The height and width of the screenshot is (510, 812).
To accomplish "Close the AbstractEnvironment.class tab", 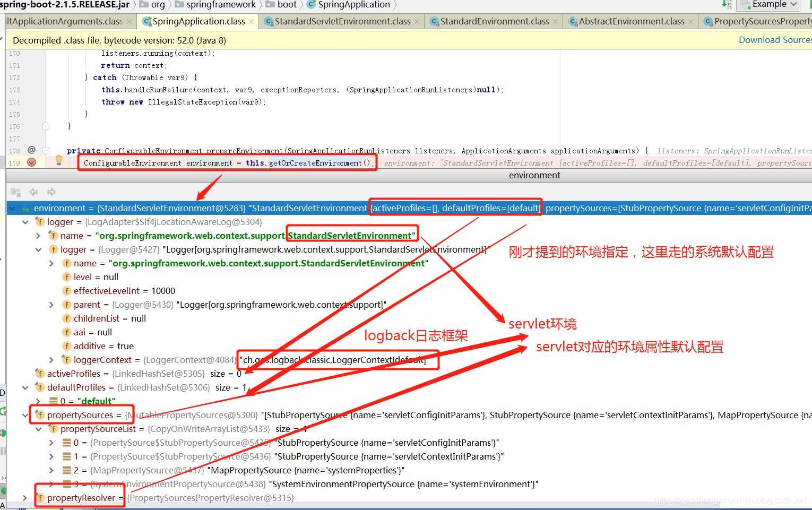I will pyautogui.click(x=690, y=22).
